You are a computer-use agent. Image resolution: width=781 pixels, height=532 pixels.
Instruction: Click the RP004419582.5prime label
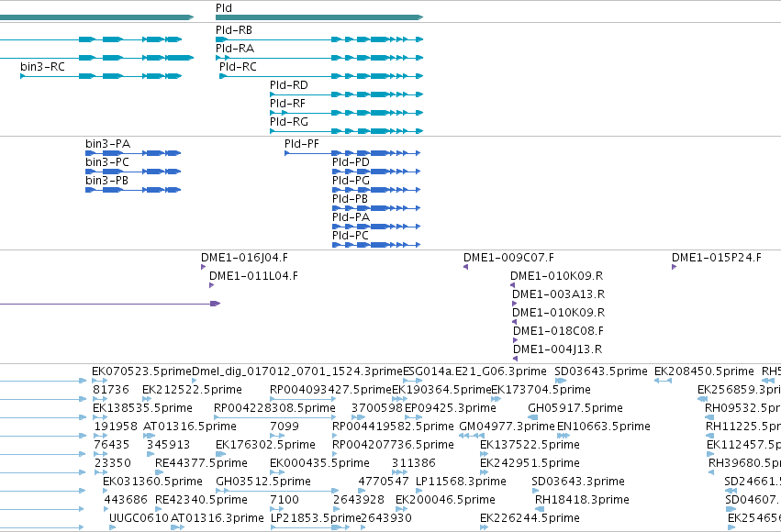click(393, 427)
